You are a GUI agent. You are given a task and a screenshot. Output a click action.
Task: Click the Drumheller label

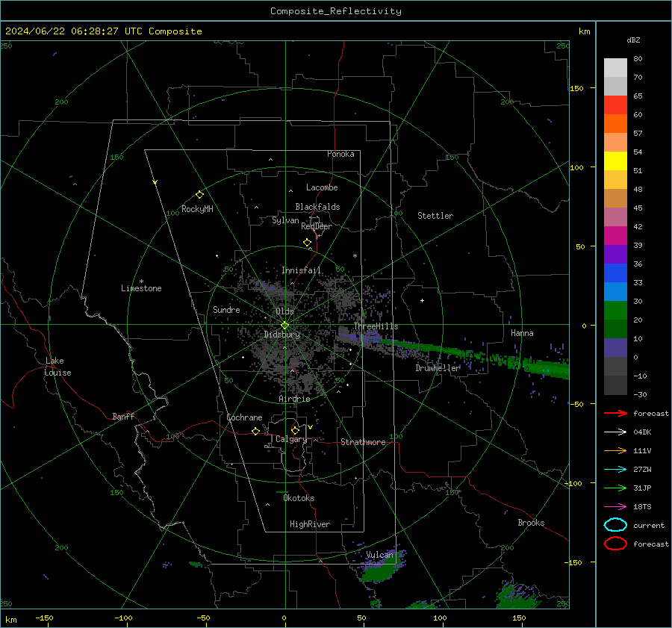pos(438,368)
